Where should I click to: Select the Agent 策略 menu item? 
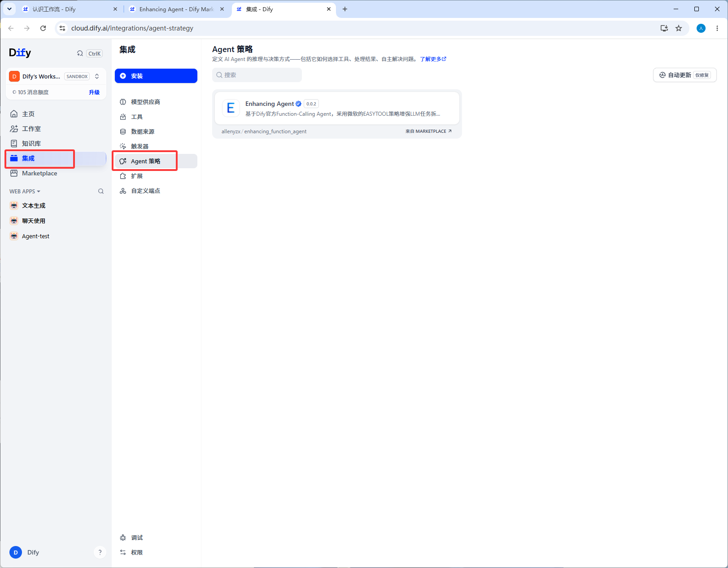tap(156, 161)
